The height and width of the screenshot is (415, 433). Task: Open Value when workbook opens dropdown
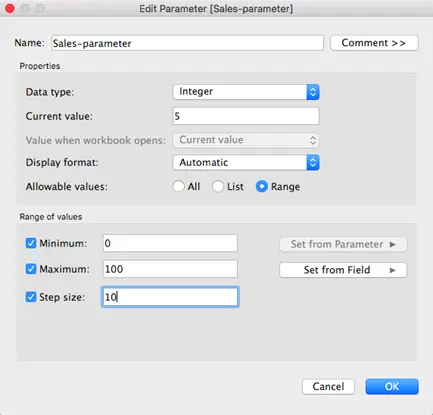point(246,140)
